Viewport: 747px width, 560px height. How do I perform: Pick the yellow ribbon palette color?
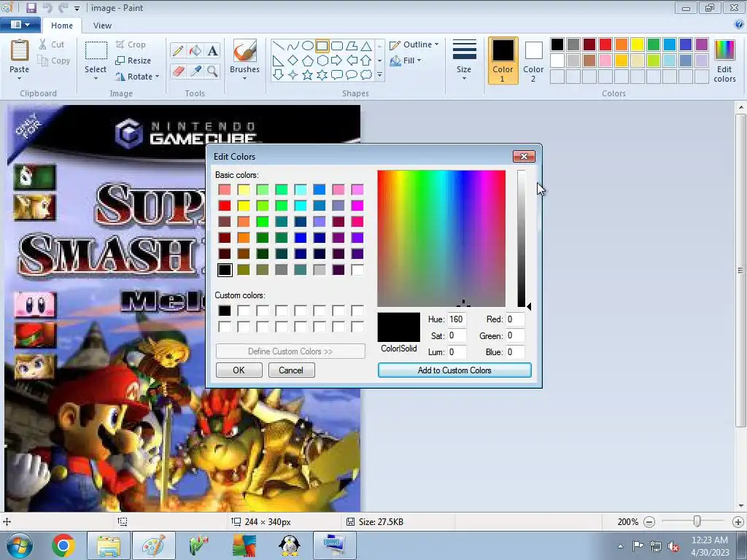point(638,44)
